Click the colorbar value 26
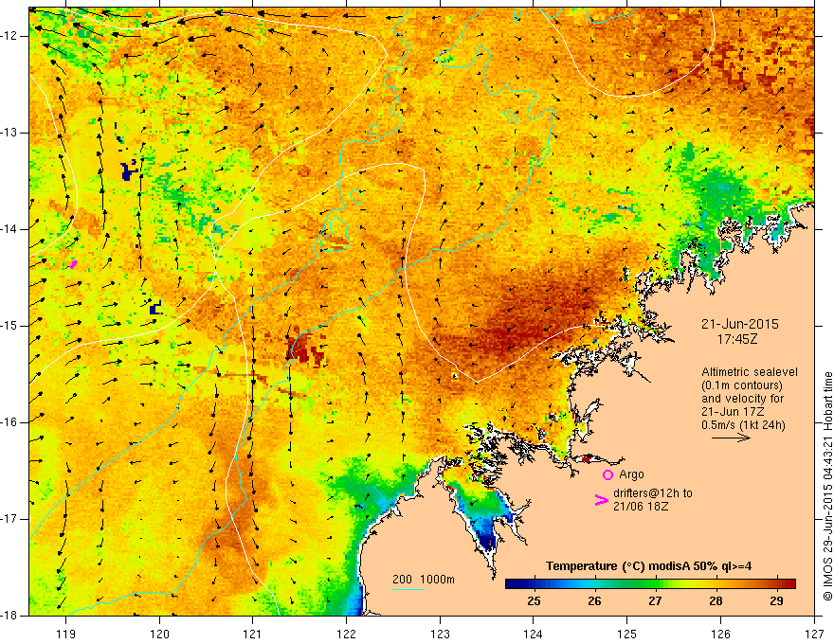This screenshot has width=834, height=644. point(594,601)
